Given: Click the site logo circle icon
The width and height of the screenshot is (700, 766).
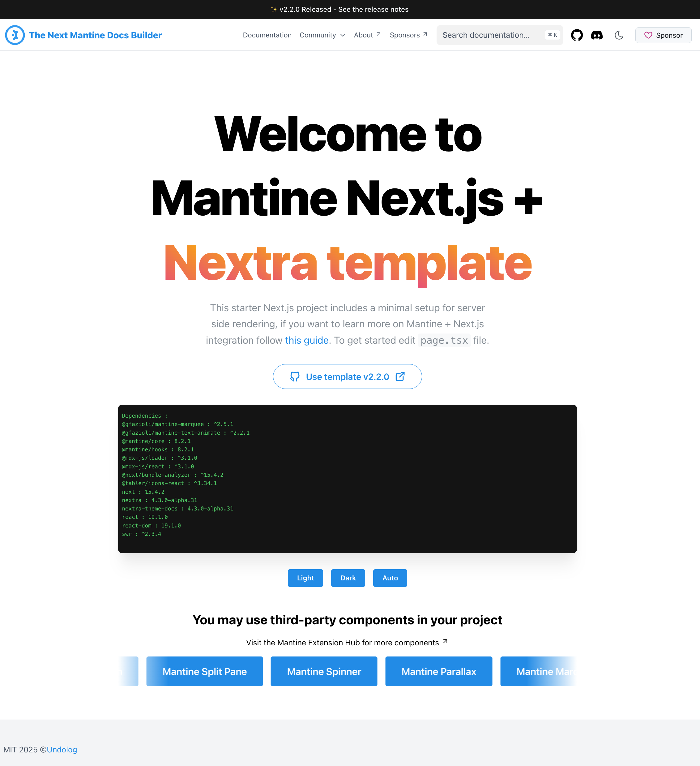Looking at the screenshot, I should click(x=15, y=35).
